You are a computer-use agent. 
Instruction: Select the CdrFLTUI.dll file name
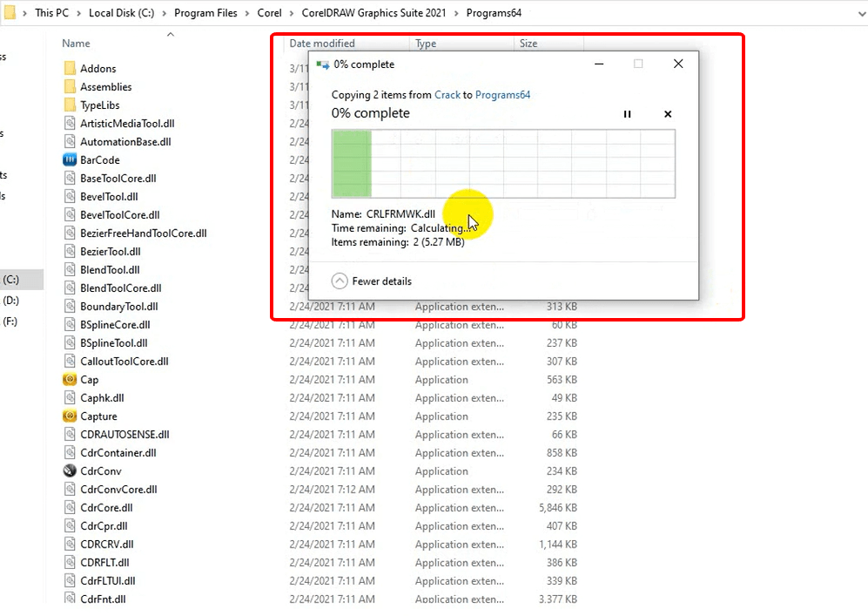pos(107,580)
